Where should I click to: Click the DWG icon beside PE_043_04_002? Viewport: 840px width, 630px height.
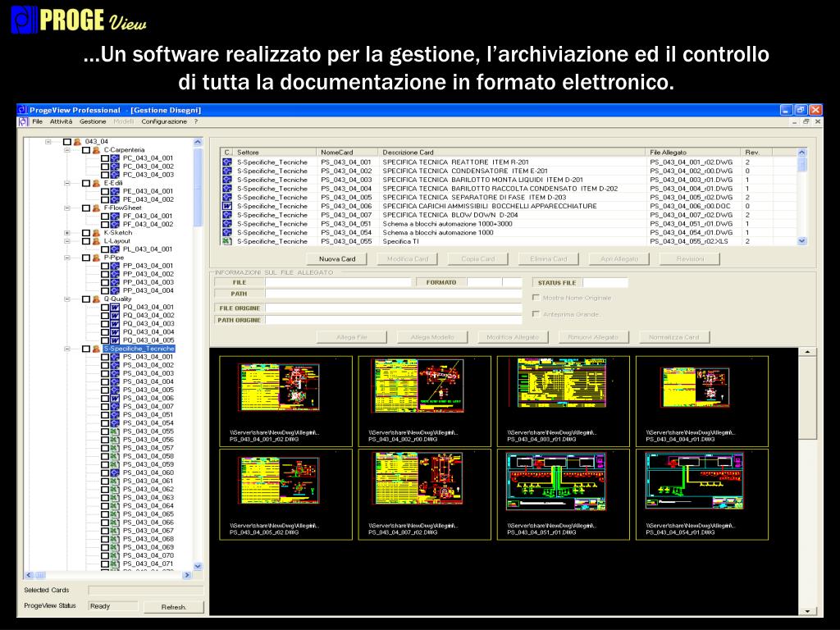point(115,199)
